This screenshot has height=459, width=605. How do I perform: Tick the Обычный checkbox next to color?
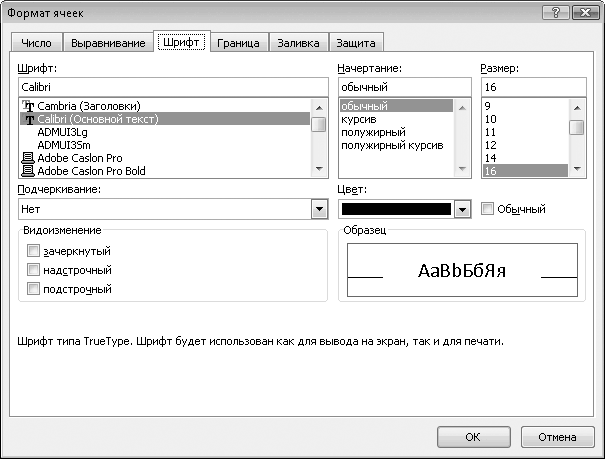pos(488,209)
